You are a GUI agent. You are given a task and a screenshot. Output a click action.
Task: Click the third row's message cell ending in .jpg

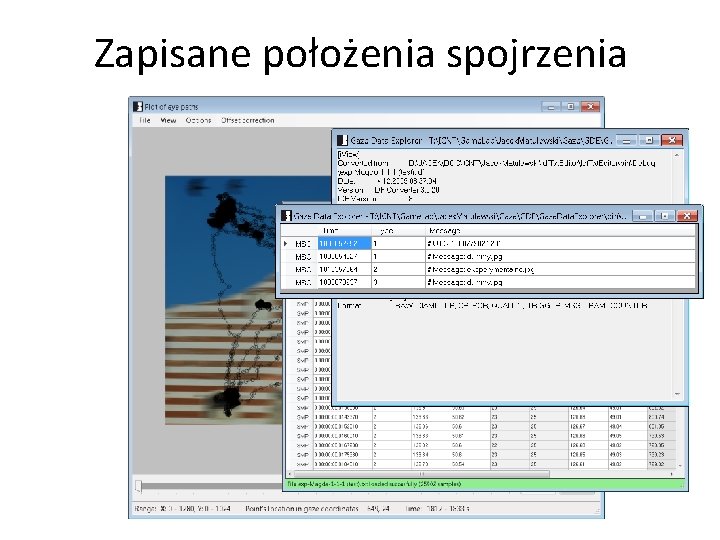560,269
